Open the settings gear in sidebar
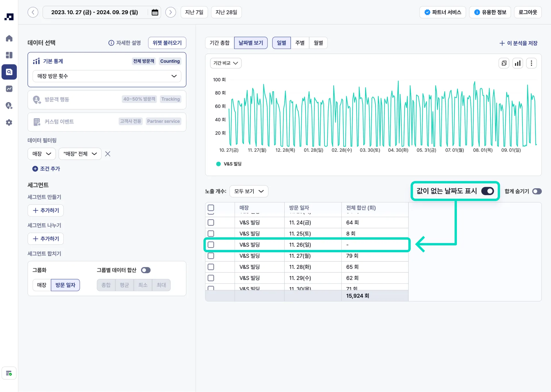The height and width of the screenshot is (392, 551). 9,123
